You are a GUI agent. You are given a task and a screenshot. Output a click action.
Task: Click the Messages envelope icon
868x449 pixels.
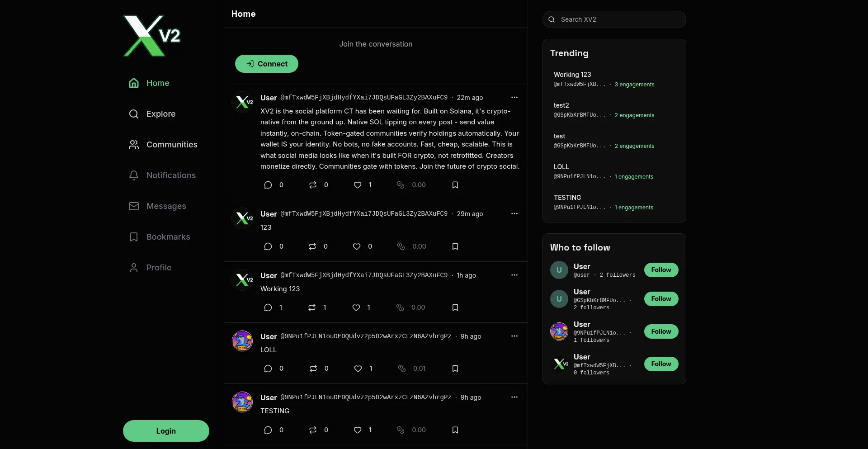click(134, 206)
